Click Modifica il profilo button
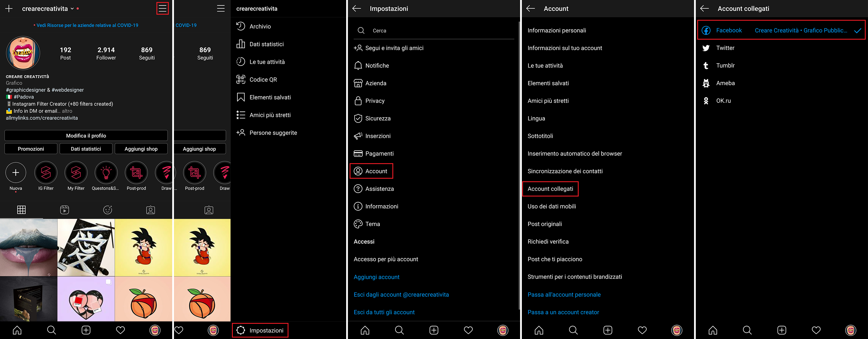The height and width of the screenshot is (339, 868). click(86, 136)
